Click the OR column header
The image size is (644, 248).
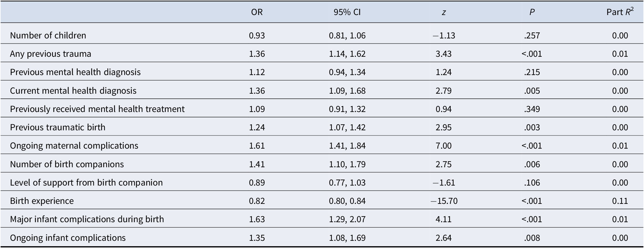pos(257,12)
